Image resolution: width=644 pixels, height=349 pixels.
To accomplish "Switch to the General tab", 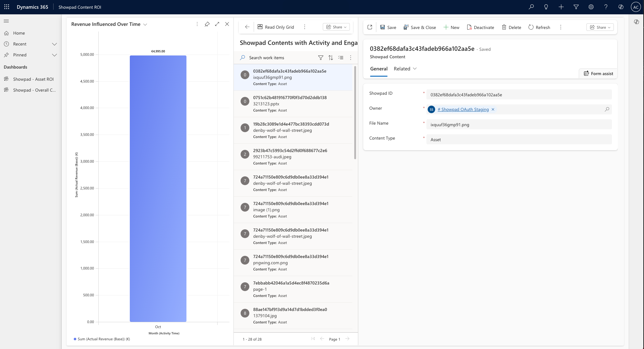I will pos(379,69).
